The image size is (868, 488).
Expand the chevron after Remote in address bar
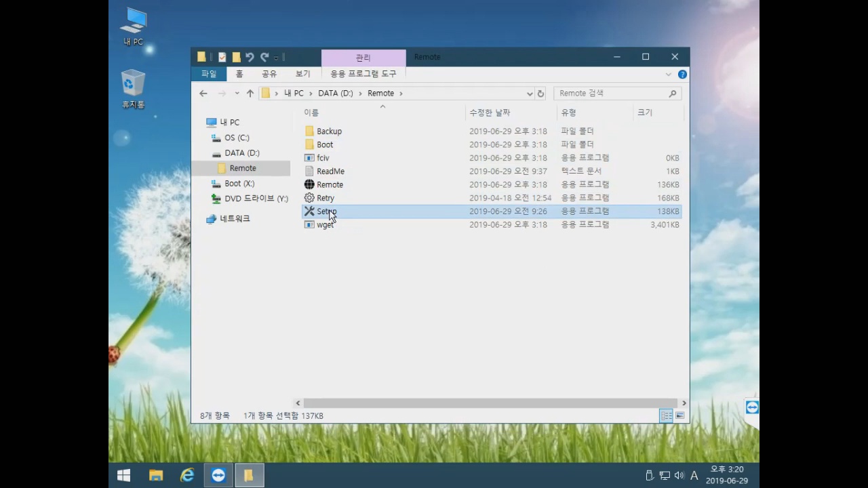(401, 94)
